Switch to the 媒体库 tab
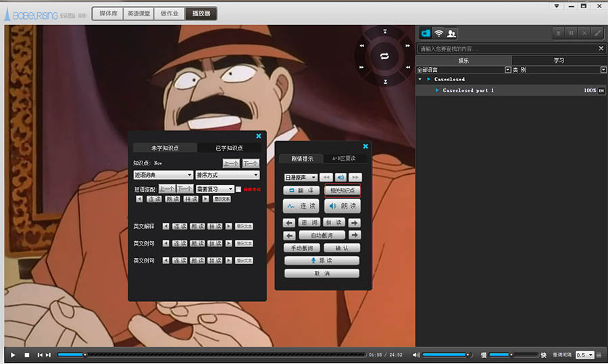The image size is (608, 364). pyautogui.click(x=108, y=14)
